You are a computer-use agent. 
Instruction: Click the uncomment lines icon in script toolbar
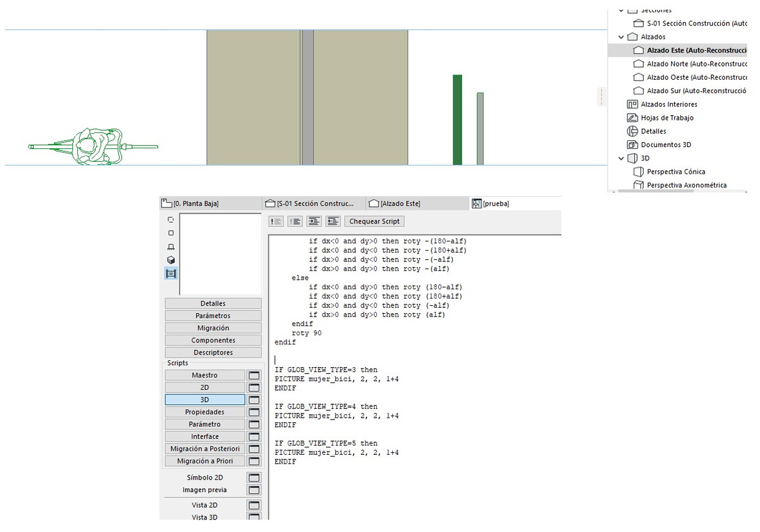point(295,221)
